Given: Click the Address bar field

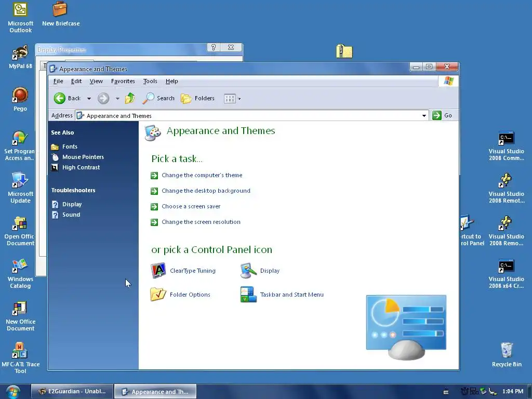Looking at the screenshot, I should pos(251,116).
